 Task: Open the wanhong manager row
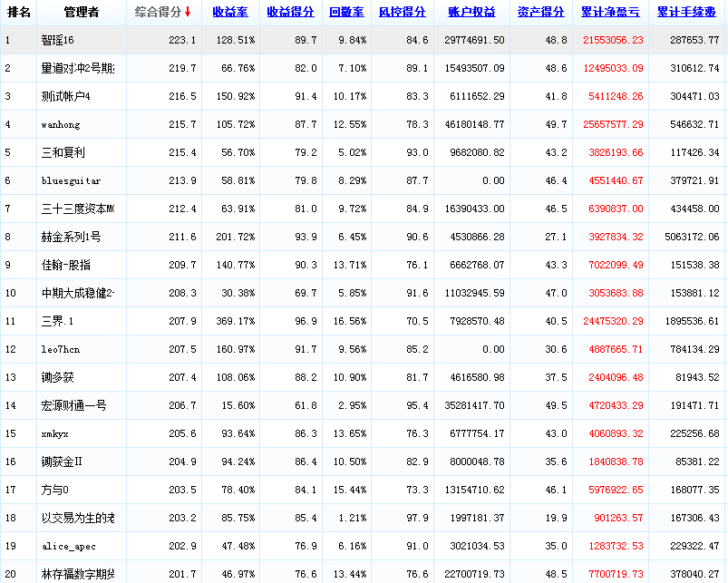61,125
